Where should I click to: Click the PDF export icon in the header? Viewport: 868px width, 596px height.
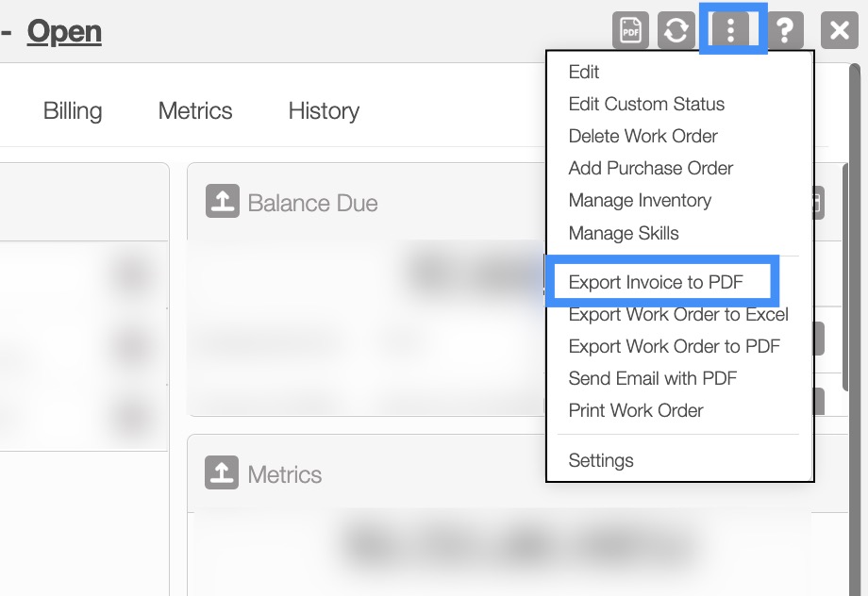631,30
